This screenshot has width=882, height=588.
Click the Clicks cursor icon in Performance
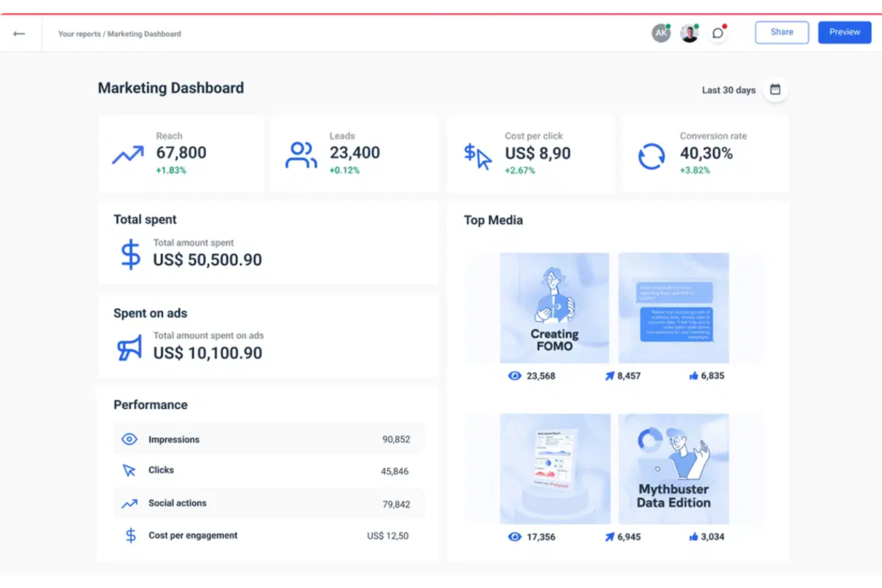pyautogui.click(x=129, y=470)
